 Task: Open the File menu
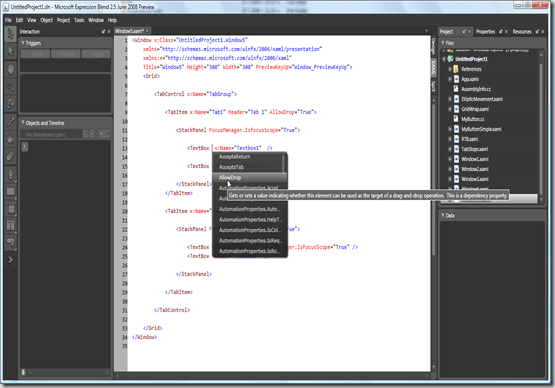8,20
